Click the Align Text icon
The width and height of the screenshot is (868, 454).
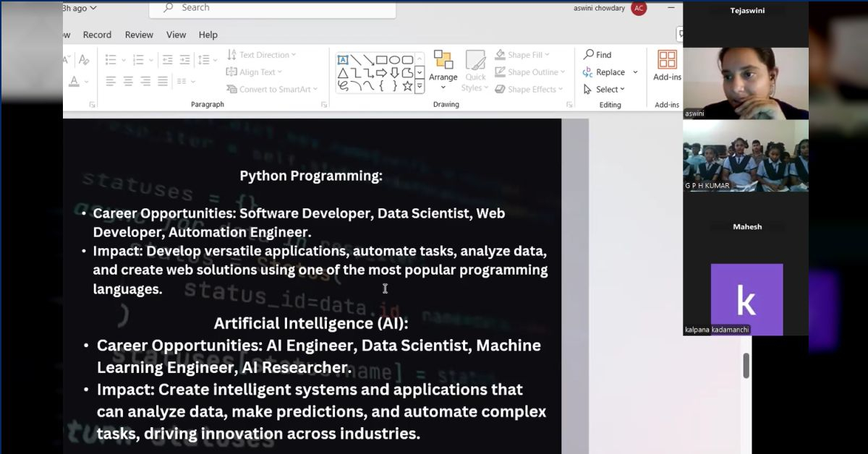(x=233, y=72)
